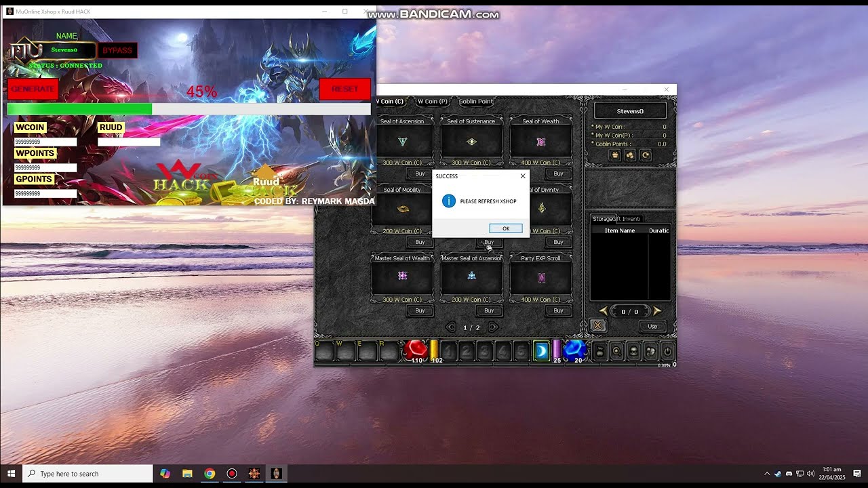The width and height of the screenshot is (868, 488).
Task: Click the red RESET button
Action: (345, 89)
